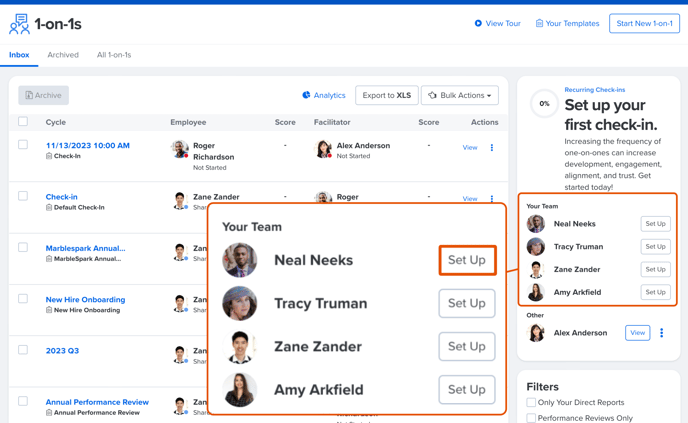
Task: Expand the Bulk Actions dropdown
Action: pos(459,95)
